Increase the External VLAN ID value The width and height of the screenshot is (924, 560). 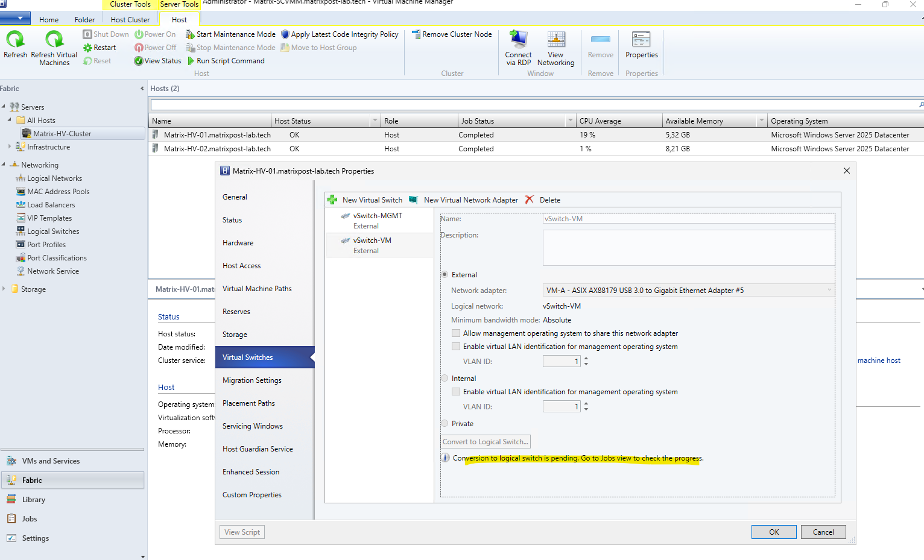click(x=586, y=359)
